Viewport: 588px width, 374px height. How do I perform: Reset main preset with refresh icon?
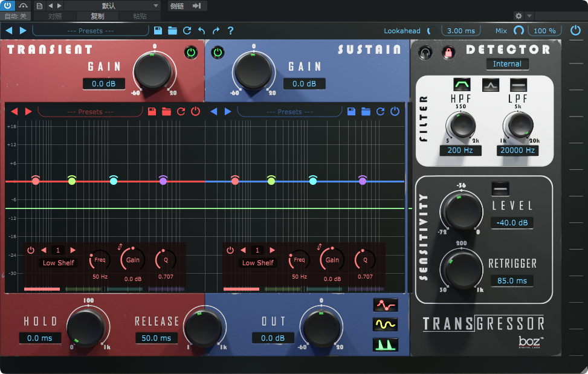[187, 31]
